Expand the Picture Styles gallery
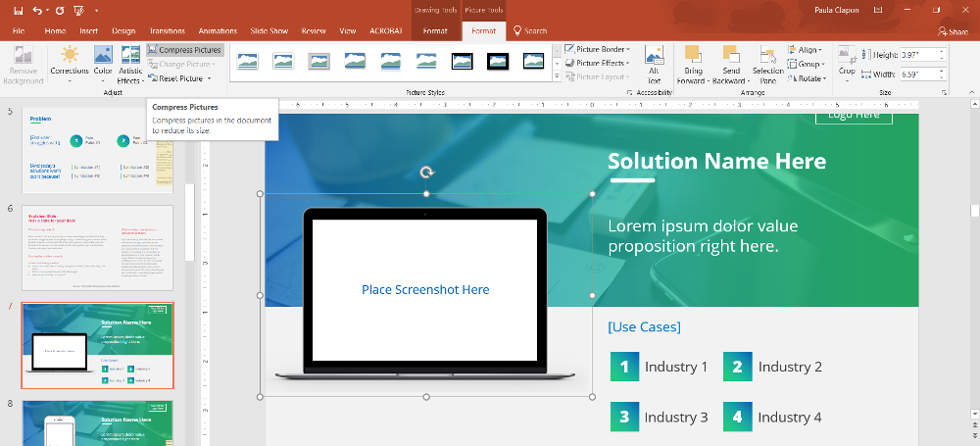This screenshot has height=446, width=980. (557, 76)
